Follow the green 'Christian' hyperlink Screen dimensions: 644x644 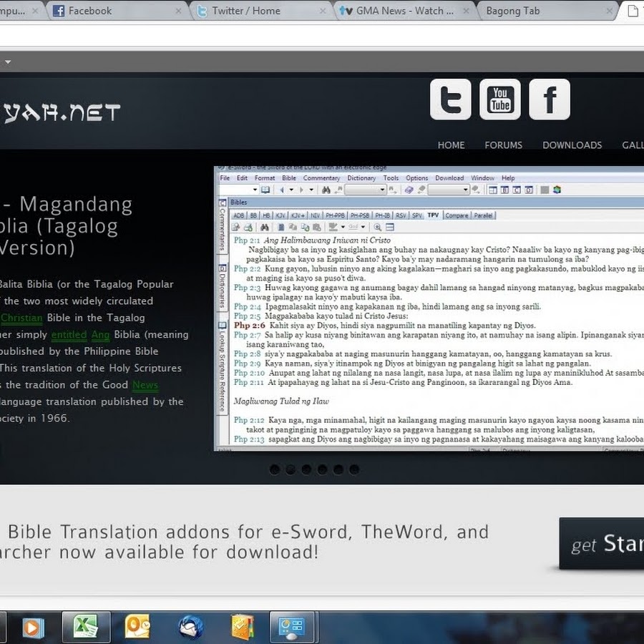[21, 318]
